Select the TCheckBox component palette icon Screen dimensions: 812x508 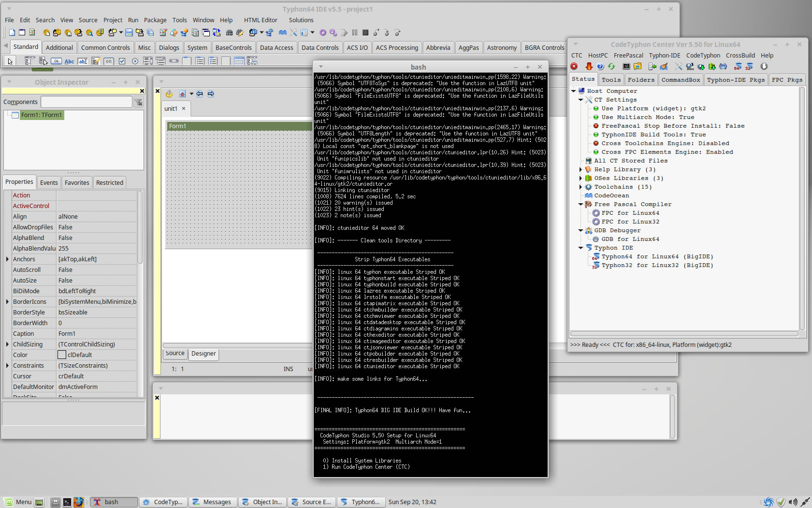tap(122, 61)
